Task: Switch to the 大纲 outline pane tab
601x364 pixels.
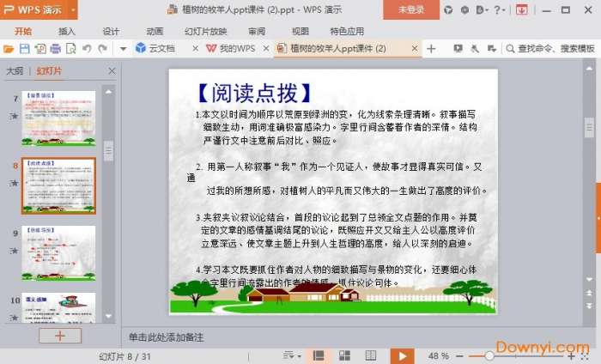Action: 15,71
